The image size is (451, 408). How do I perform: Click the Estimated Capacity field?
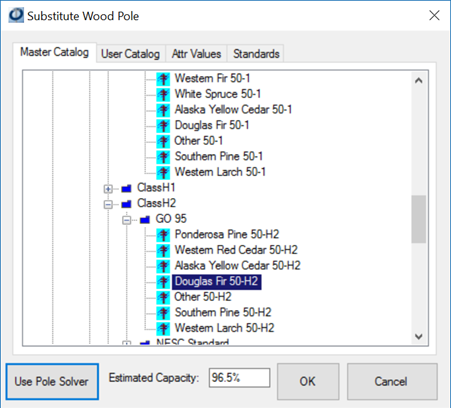click(239, 378)
